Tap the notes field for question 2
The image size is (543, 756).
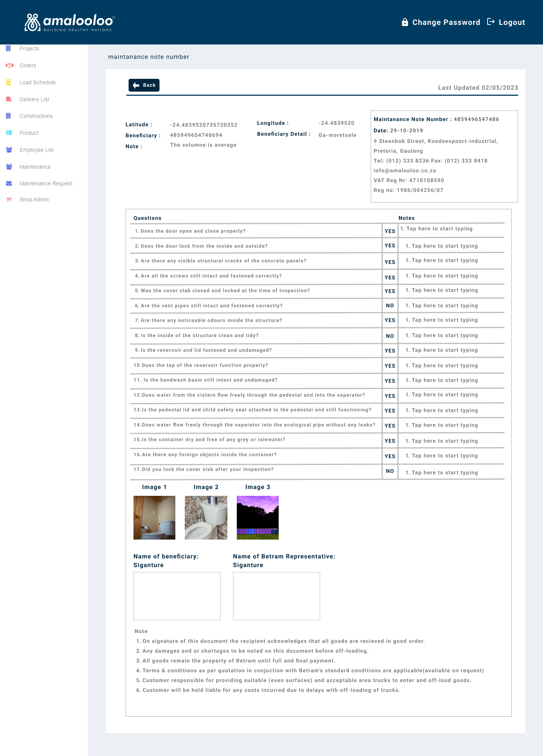[x=452, y=246]
